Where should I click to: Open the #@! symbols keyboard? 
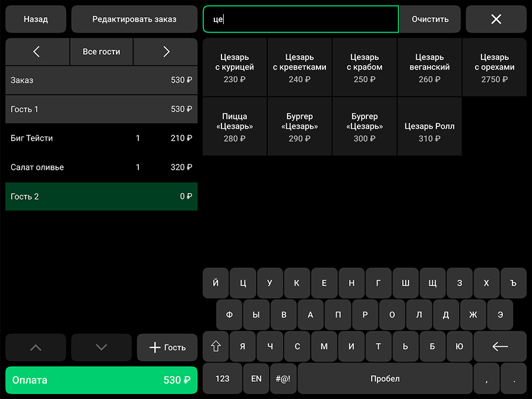coord(283,378)
